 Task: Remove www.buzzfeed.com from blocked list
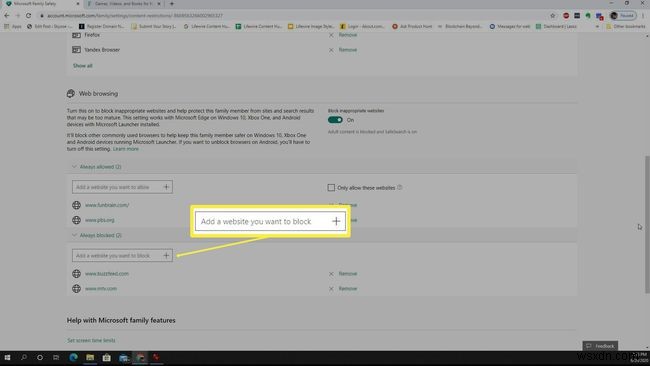348,274
